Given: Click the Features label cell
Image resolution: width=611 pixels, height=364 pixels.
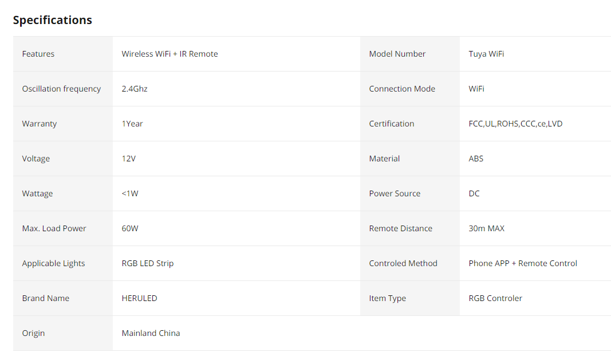Looking at the screenshot, I should point(63,54).
